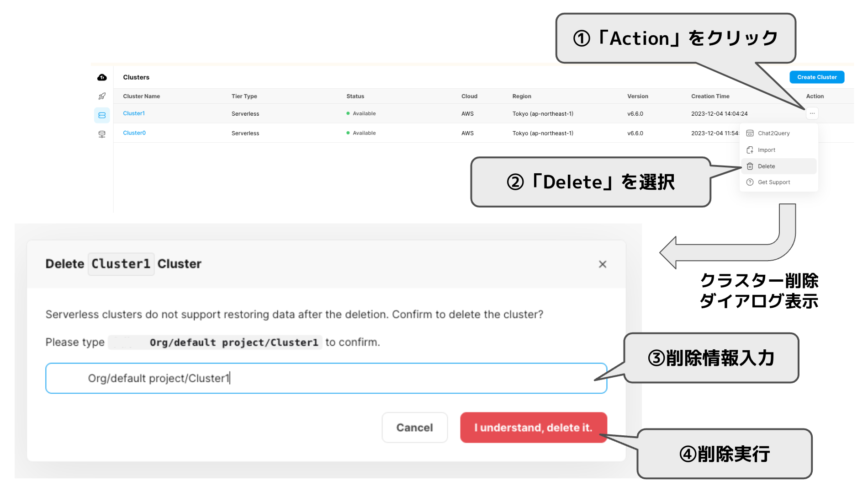Screen dimensions: 868x492
Task: Click the Create Cluster button
Action: pos(816,77)
